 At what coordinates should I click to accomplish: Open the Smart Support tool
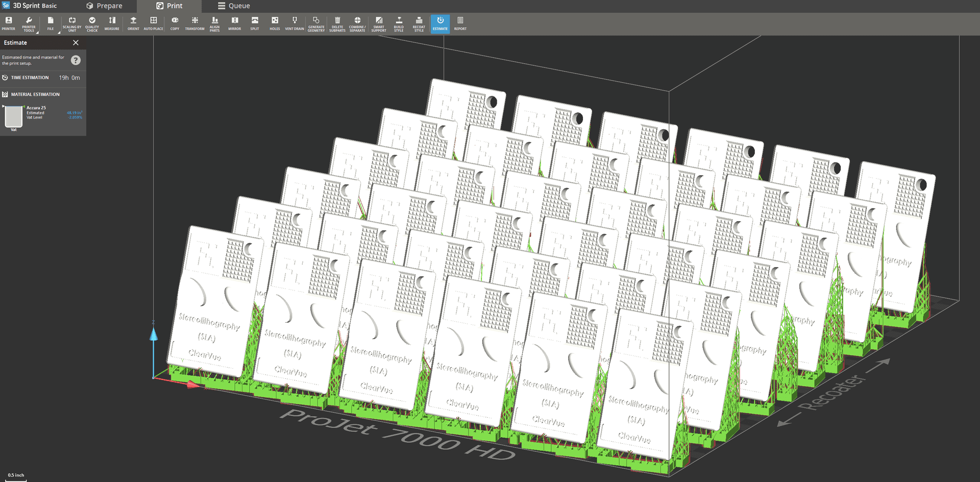379,23
